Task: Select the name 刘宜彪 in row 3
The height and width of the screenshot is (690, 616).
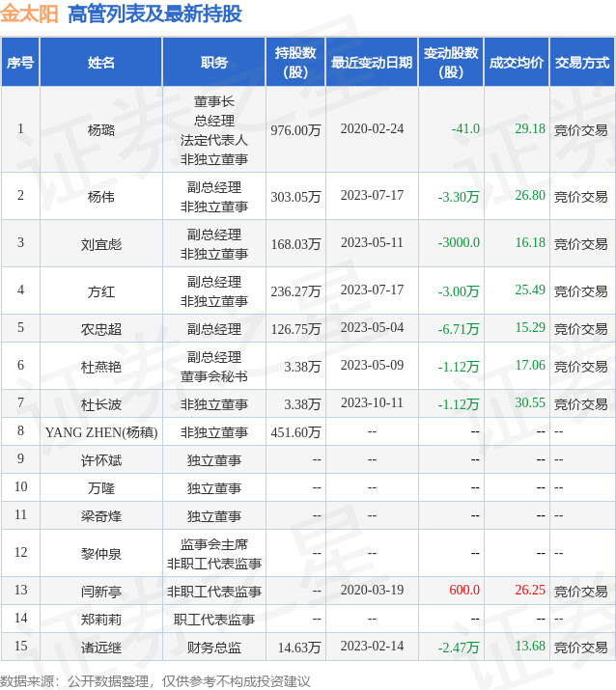Action: pyautogui.click(x=100, y=244)
